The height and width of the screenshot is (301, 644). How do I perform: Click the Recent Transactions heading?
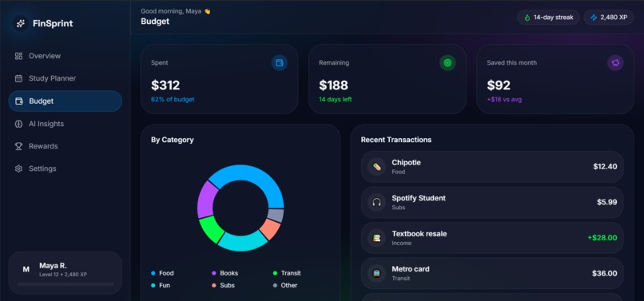click(x=396, y=140)
